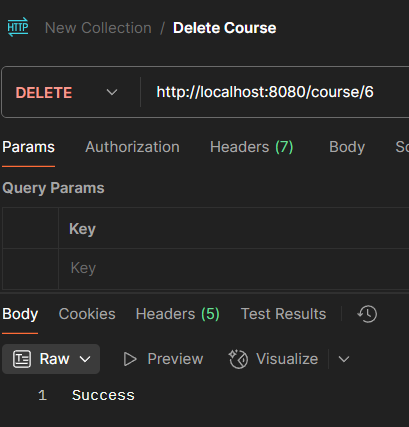This screenshot has width=409, height=427.
Task: Open the response history clock icon
Action: click(x=367, y=314)
